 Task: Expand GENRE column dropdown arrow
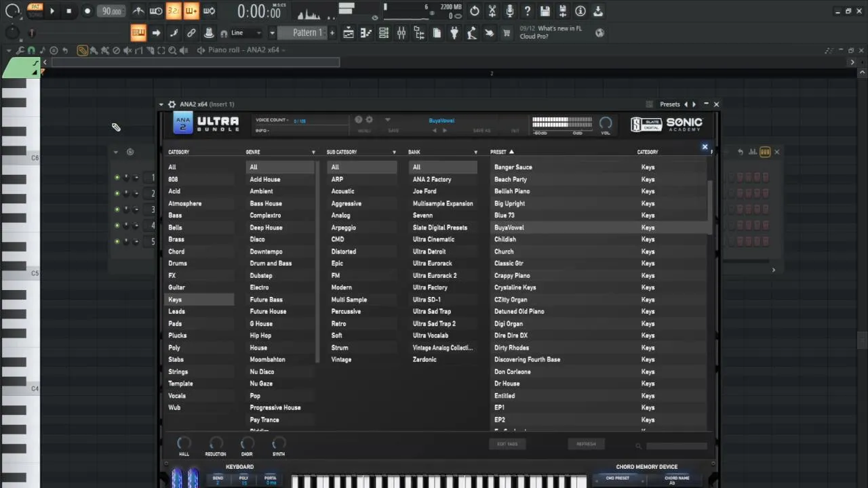click(x=313, y=152)
